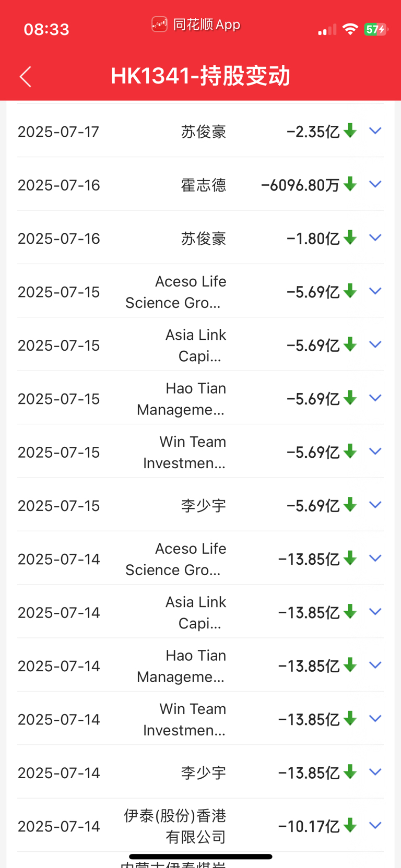
Task: Tap the back arrow in header
Action: (x=26, y=76)
